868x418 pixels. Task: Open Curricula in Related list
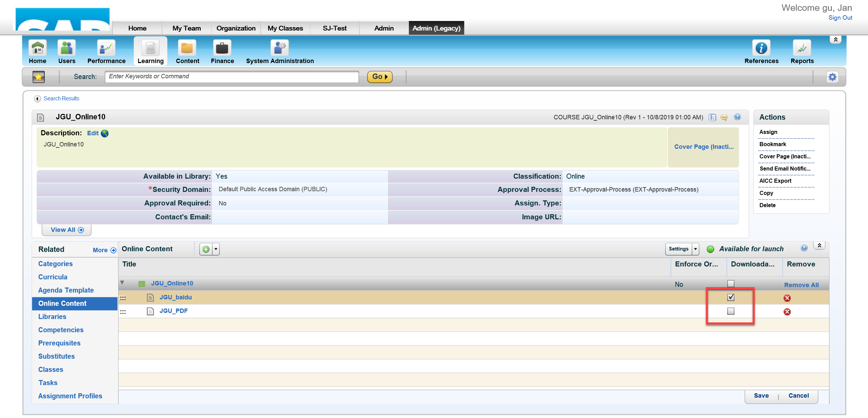coord(53,277)
